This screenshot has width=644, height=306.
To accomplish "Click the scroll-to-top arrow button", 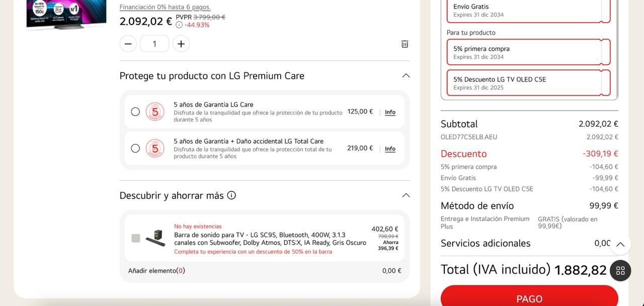I will (x=620, y=244).
